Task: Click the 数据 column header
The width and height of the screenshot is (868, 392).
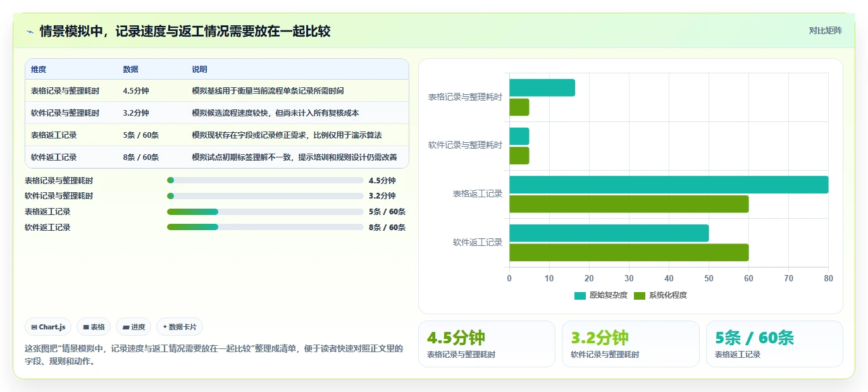Action: click(x=131, y=70)
